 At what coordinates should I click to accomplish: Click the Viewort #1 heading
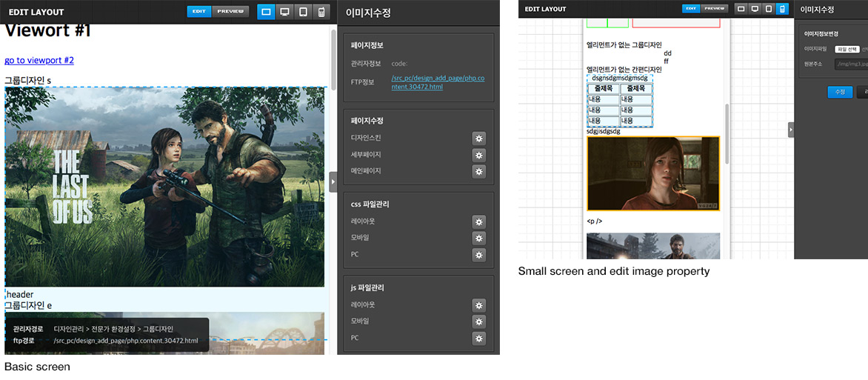pyautogui.click(x=47, y=31)
